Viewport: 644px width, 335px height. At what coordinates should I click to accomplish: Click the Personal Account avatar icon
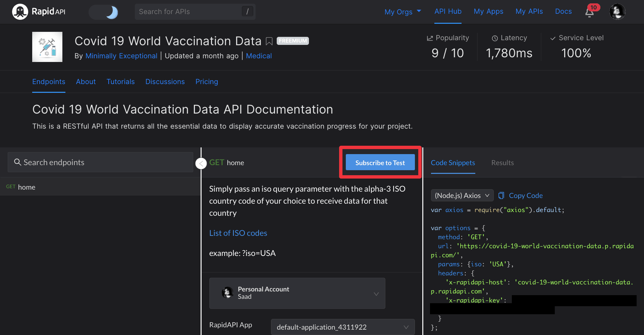pyautogui.click(x=227, y=292)
